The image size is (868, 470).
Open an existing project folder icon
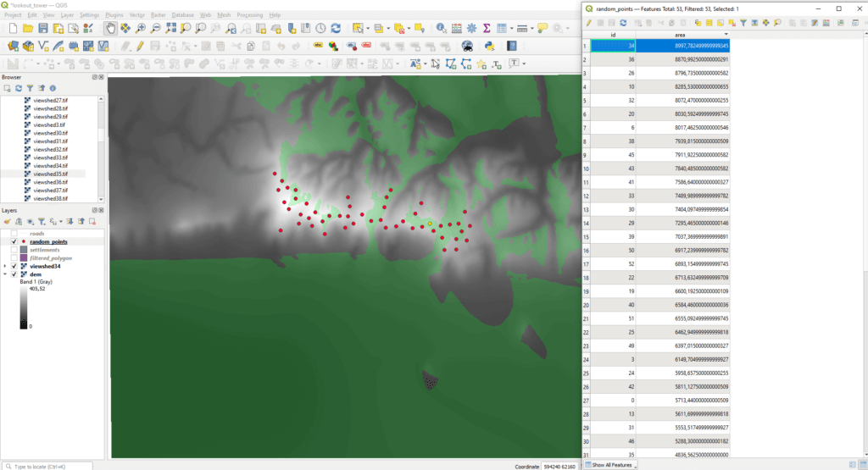click(x=28, y=28)
